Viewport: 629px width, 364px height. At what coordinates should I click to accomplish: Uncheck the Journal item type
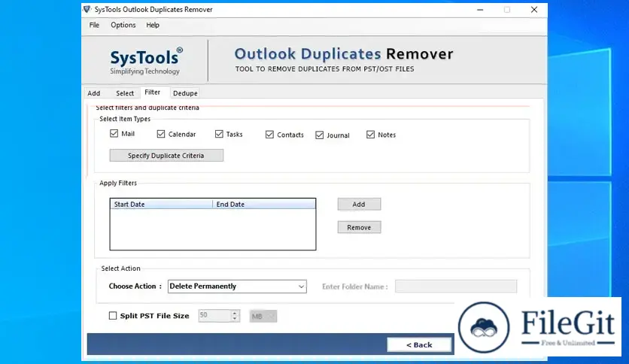click(x=319, y=135)
